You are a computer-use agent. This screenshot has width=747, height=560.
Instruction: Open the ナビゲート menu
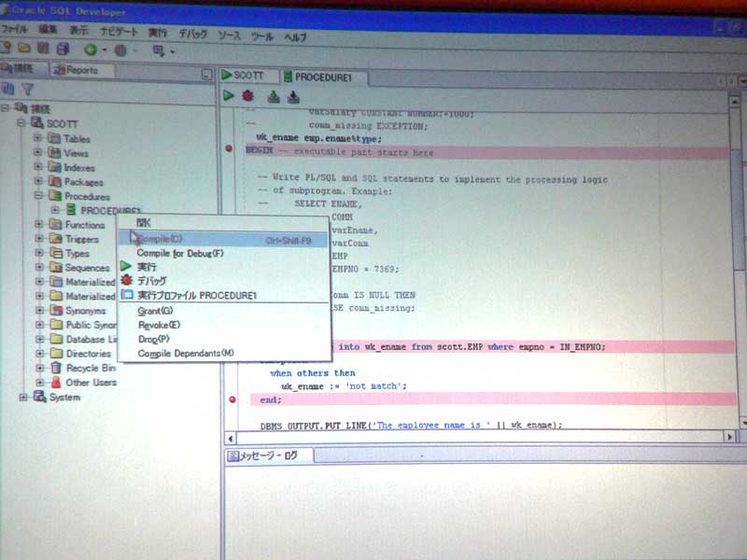(119, 32)
